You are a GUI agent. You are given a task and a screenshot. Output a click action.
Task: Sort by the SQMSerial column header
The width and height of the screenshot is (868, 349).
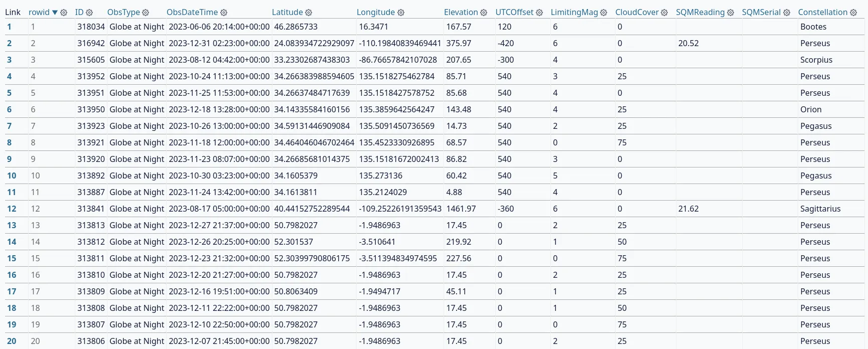(x=762, y=12)
